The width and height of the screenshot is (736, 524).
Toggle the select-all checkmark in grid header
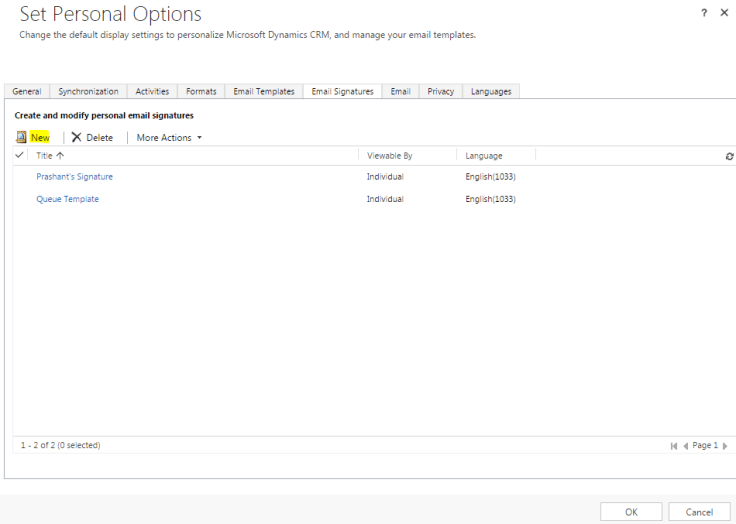(x=20, y=155)
